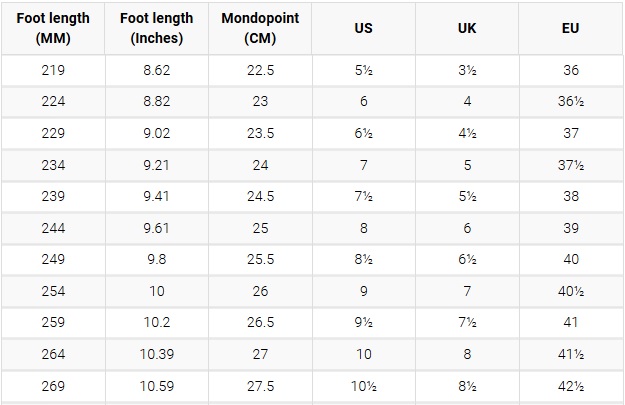This screenshot has width=625, height=405.
Task: Select the EU column header
Action: pos(570,28)
